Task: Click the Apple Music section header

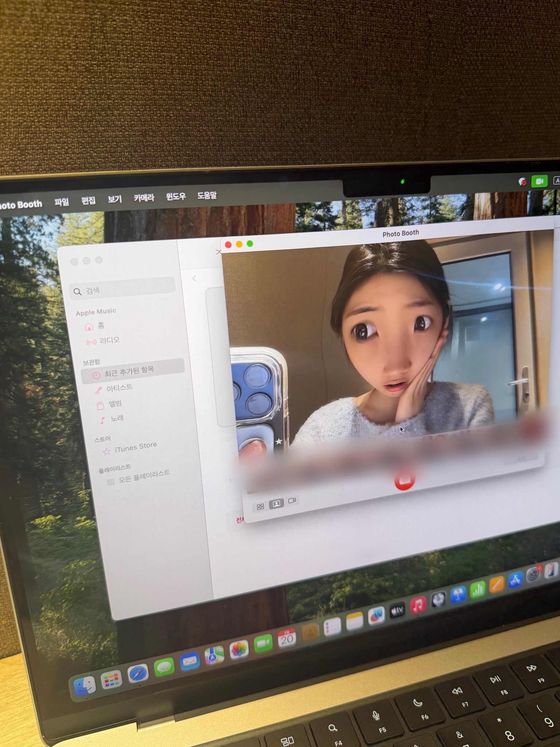Action: (96, 312)
